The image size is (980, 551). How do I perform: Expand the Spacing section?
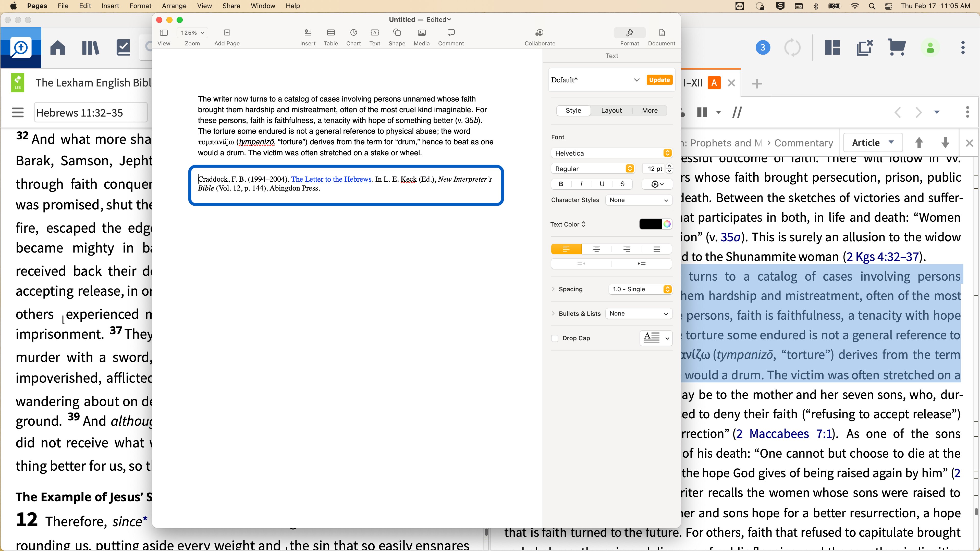tap(553, 289)
